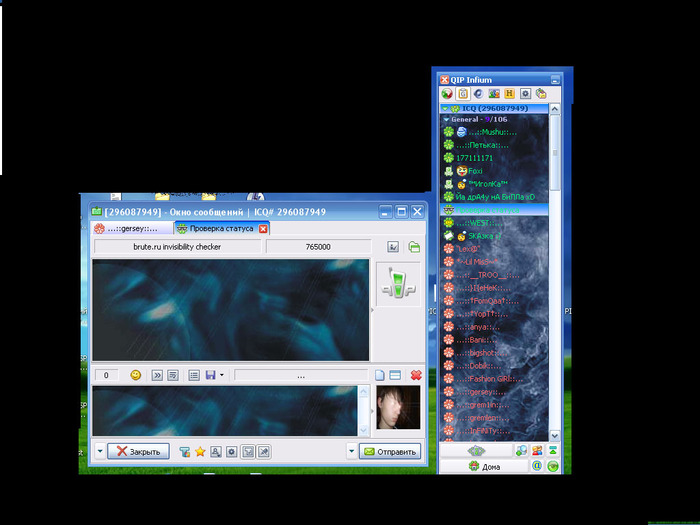Click the green folder file-transfer icon

tap(414, 247)
